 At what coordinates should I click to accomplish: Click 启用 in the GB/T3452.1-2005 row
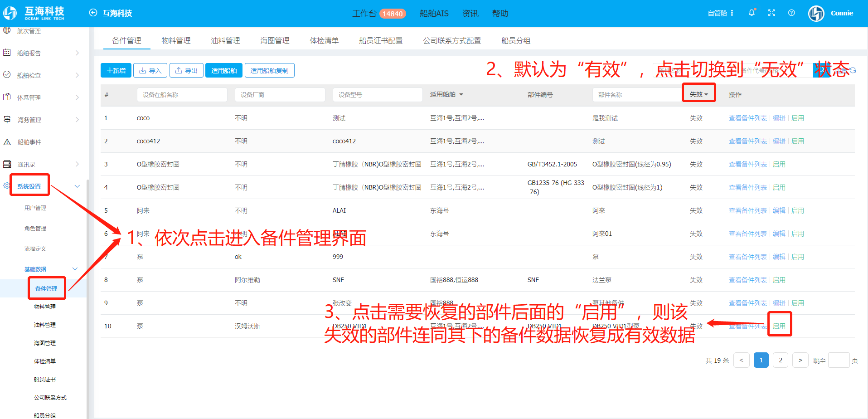[x=779, y=164]
